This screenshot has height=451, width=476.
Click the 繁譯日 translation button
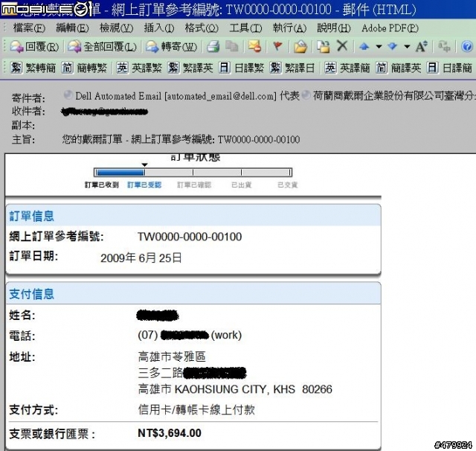point(292,68)
